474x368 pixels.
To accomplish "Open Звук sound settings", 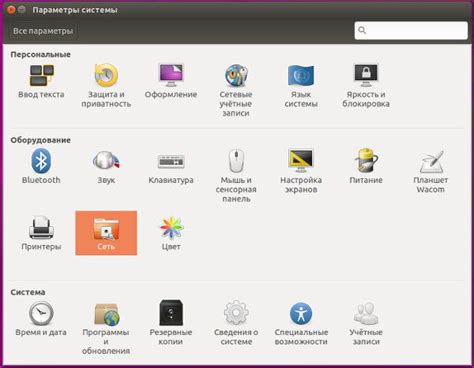I will coord(106,166).
